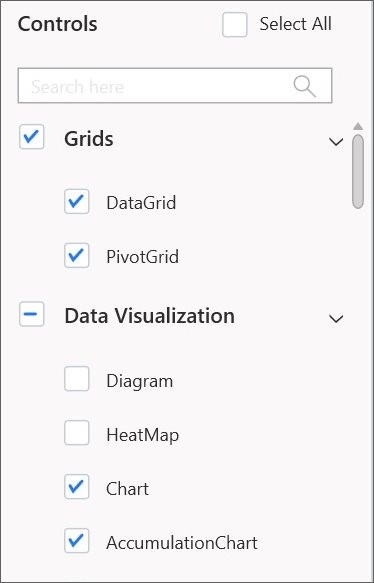Collapse the Data Visualization chevron
Viewport: 374px width, 583px height.
[336, 319]
